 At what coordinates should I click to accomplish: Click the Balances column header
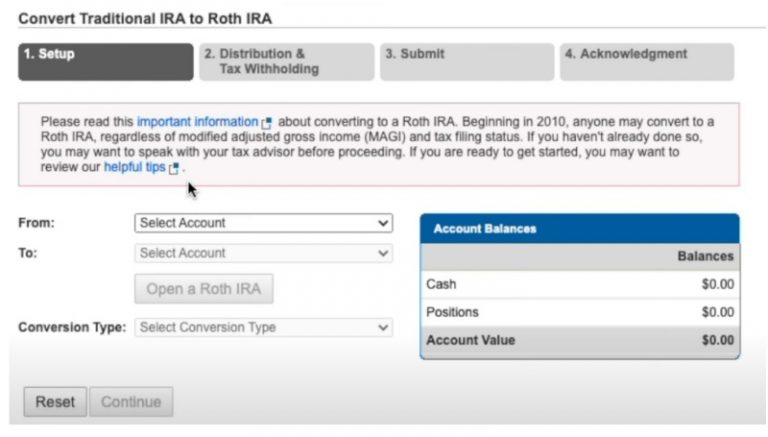click(704, 257)
